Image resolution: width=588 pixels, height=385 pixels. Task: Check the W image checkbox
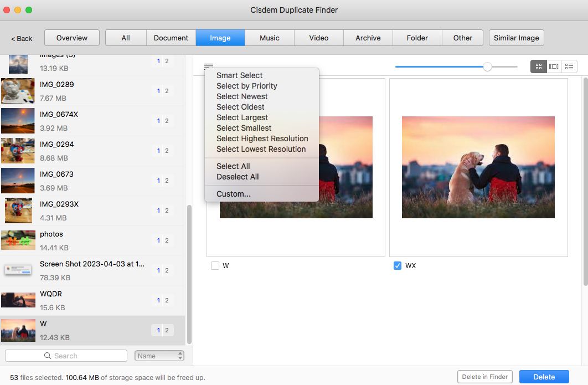coord(215,266)
